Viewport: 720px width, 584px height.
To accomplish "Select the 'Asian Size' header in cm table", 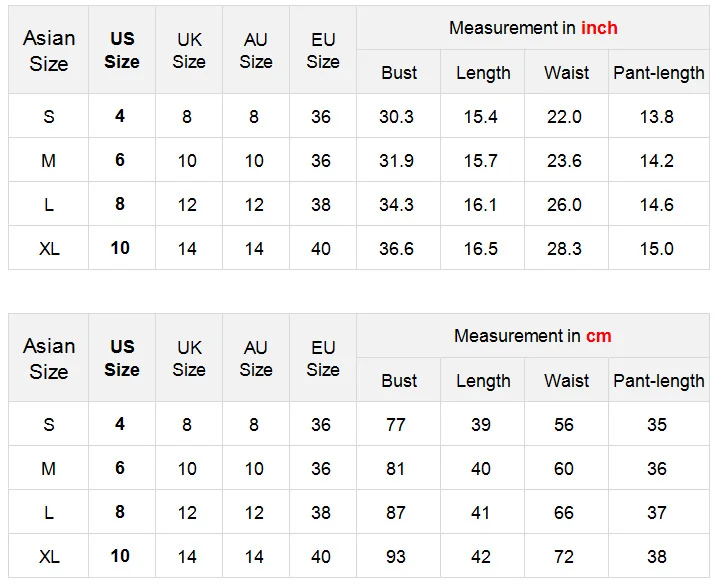I will pyautogui.click(x=49, y=359).
